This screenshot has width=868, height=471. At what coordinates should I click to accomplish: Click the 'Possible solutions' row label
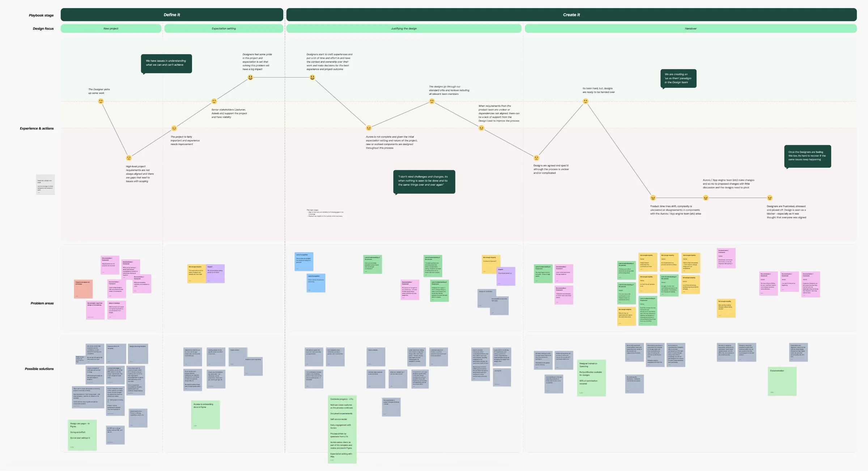coord(39,369)
